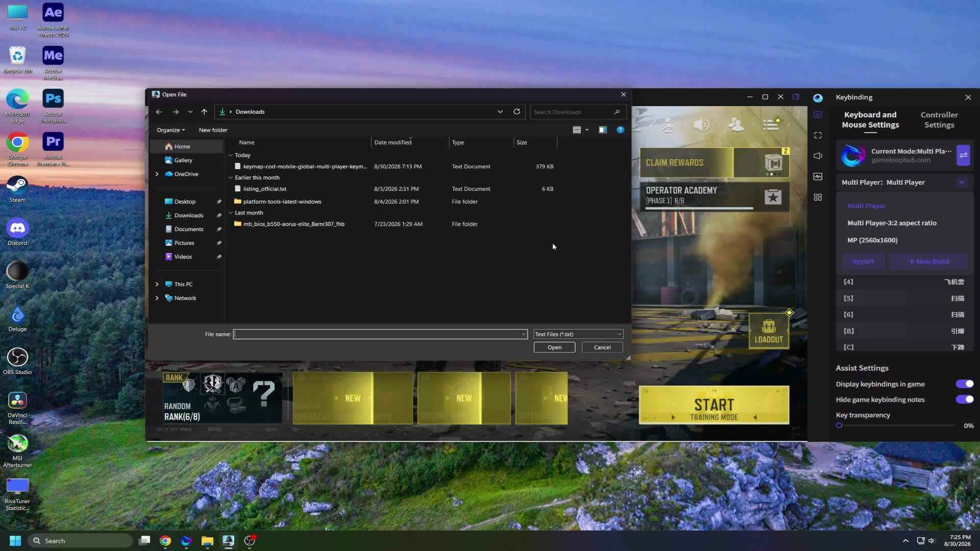Viewport: 980px width, 551px height.
Task: Open Chrome from the taskbar
Action: [x=165, y=541]
